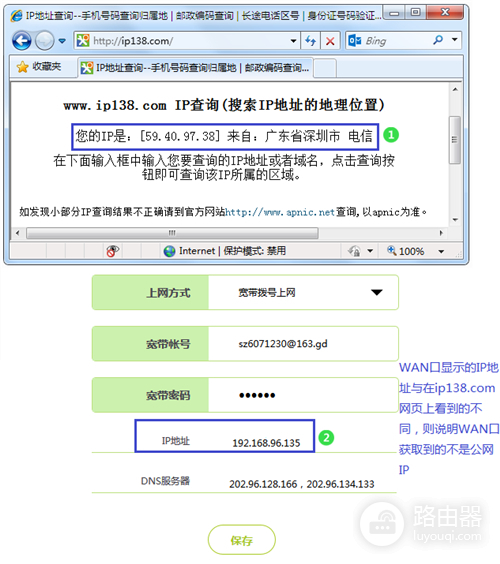Open the blank new tab button
Image resolution: width=500 pixels, height=564 pixels.
325,68
